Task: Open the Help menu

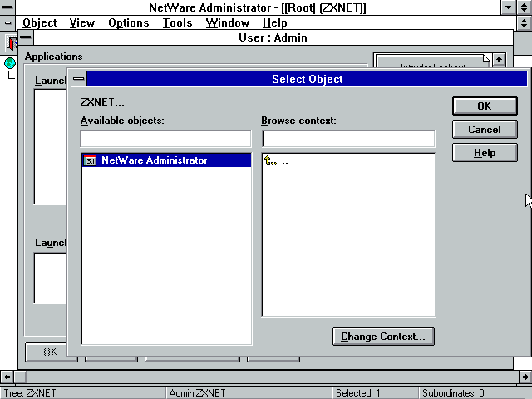Action: coord(275,22)
